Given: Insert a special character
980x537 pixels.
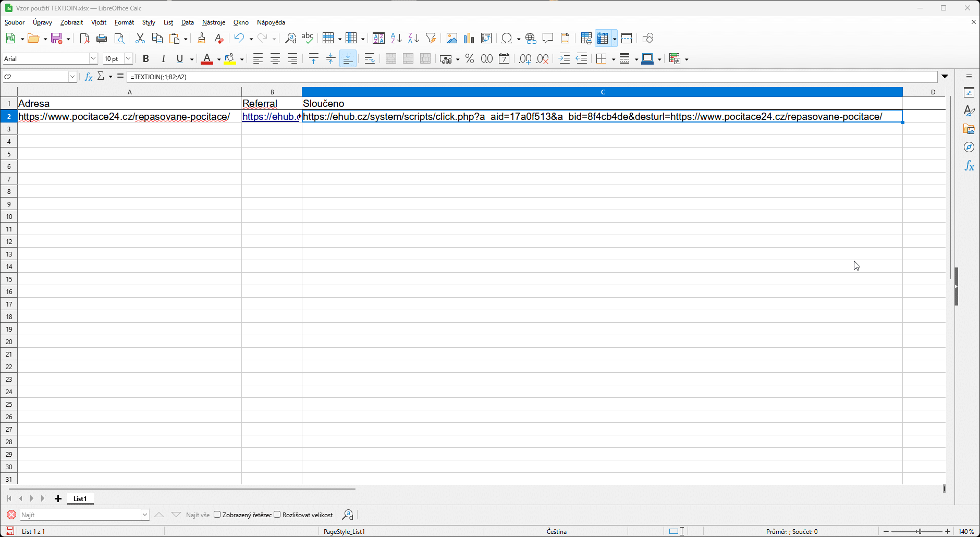Looking at the screenshot, I should point(507,38).
